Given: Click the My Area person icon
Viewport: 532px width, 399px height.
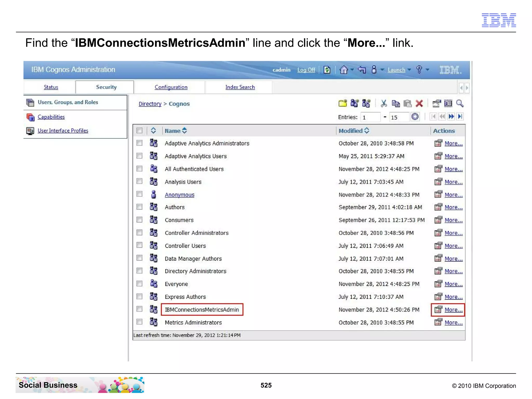Looking at the screenshot, I should pyautogui.click(x=374, y=69).
